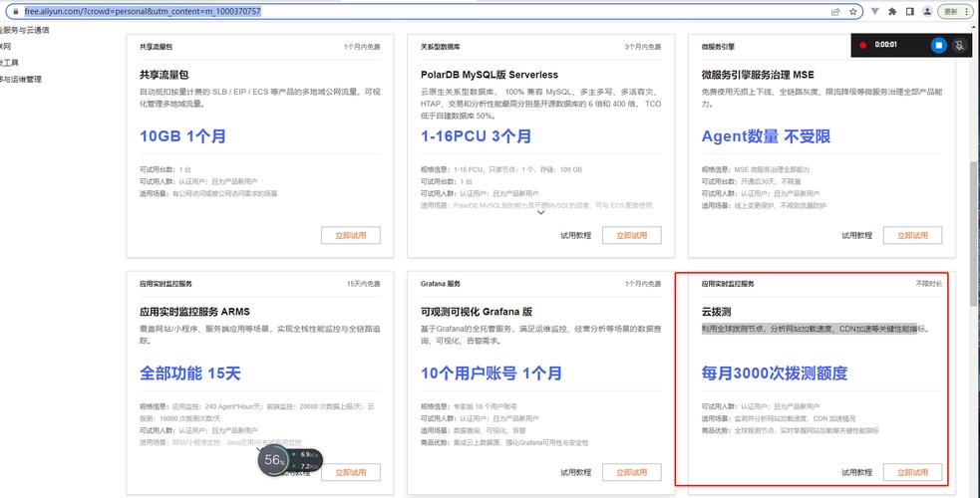Select 与运维管理 in the left sidebar
980x498 pixels.
click(x=21, y=80)
